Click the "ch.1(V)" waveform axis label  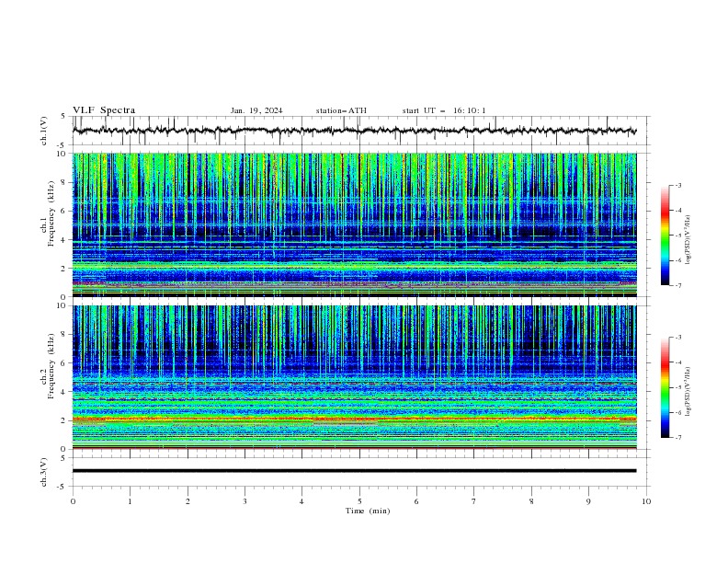click(x=44, y=131)
